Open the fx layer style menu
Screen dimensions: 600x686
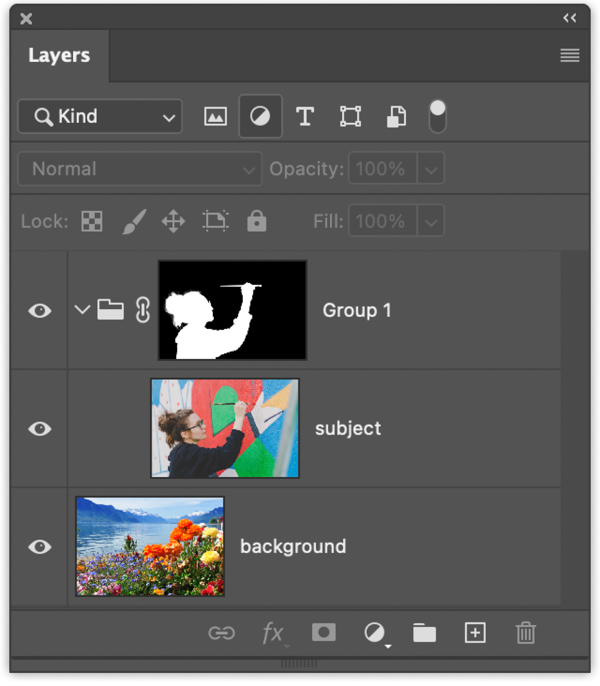point(273,633)
